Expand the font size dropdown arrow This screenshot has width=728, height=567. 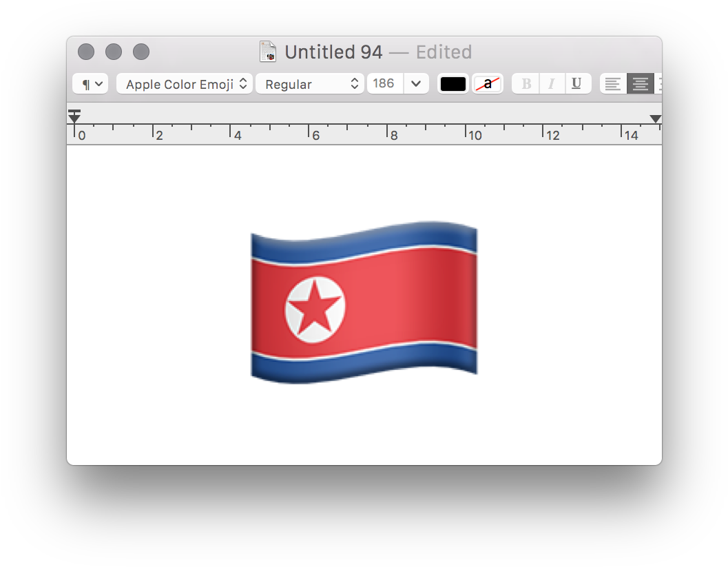click(416, 84)
